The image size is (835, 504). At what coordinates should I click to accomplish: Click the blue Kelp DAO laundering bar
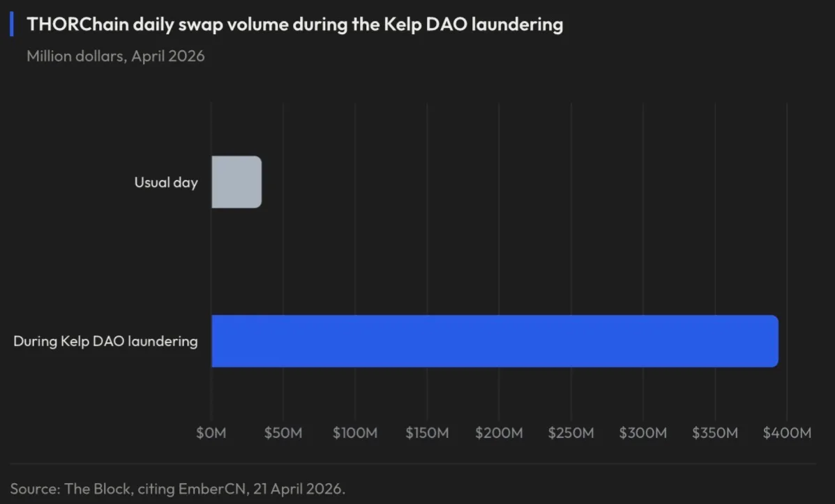(x=495, y=341)
